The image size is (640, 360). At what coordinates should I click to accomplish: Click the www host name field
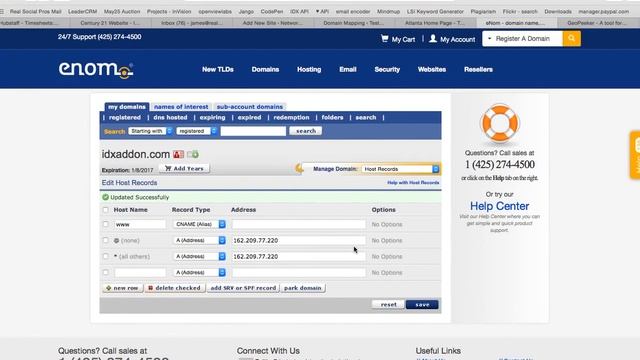point(140,224)
